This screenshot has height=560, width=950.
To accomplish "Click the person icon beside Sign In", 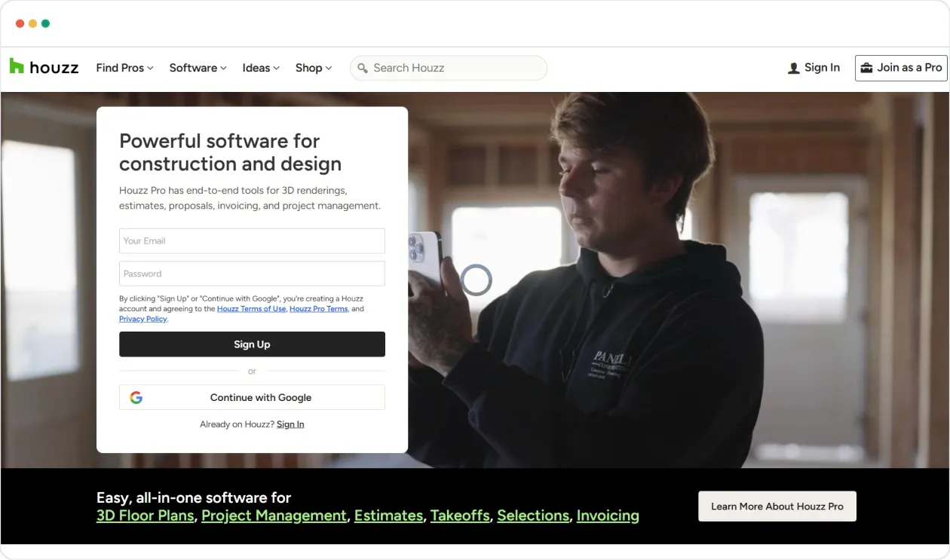I will [x=793, y=68].
